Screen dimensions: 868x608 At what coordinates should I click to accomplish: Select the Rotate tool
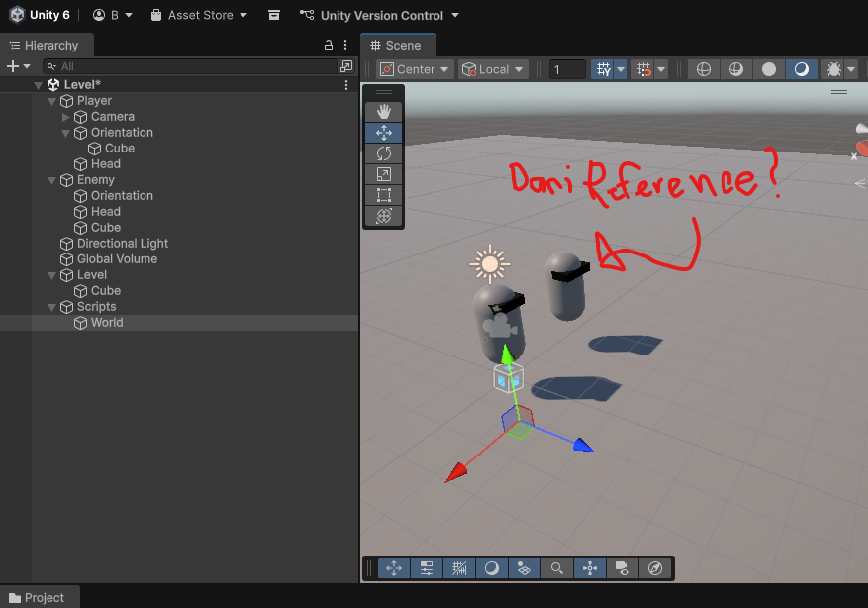point(383,153)
